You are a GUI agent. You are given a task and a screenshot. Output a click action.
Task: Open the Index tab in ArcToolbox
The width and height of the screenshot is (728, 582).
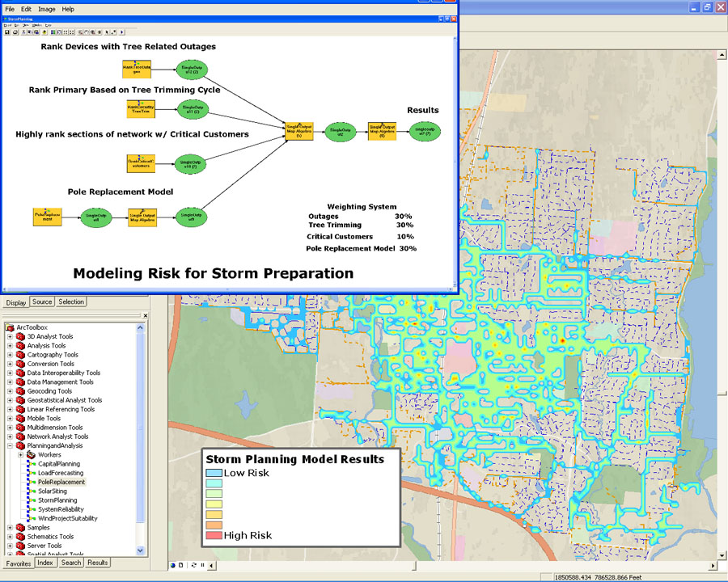pyautogui.click(x=45, y=563)
